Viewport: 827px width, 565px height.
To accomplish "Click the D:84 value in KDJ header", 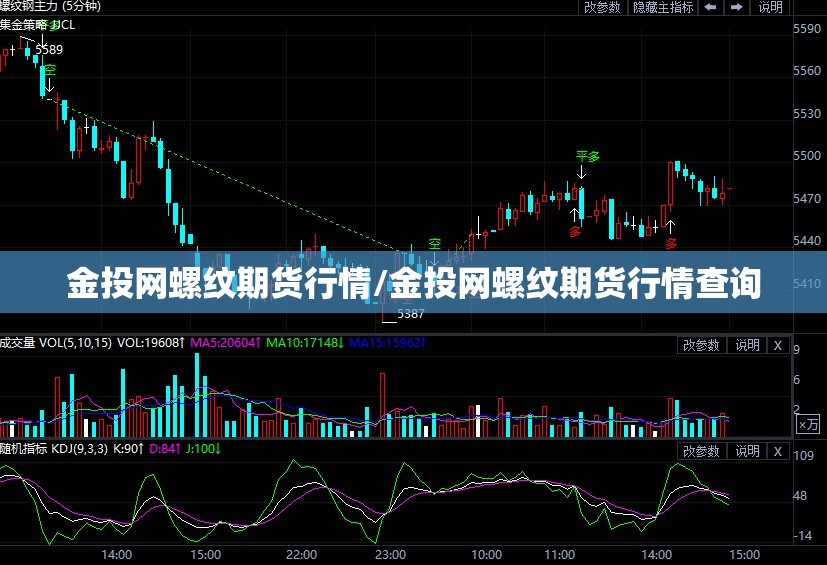I will (x=165, y=449).
